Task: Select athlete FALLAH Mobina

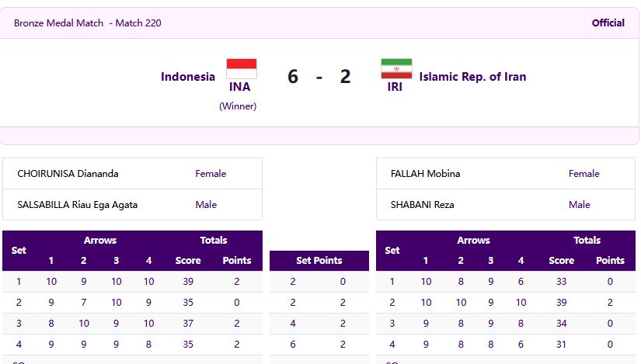Action: [425, 174]
